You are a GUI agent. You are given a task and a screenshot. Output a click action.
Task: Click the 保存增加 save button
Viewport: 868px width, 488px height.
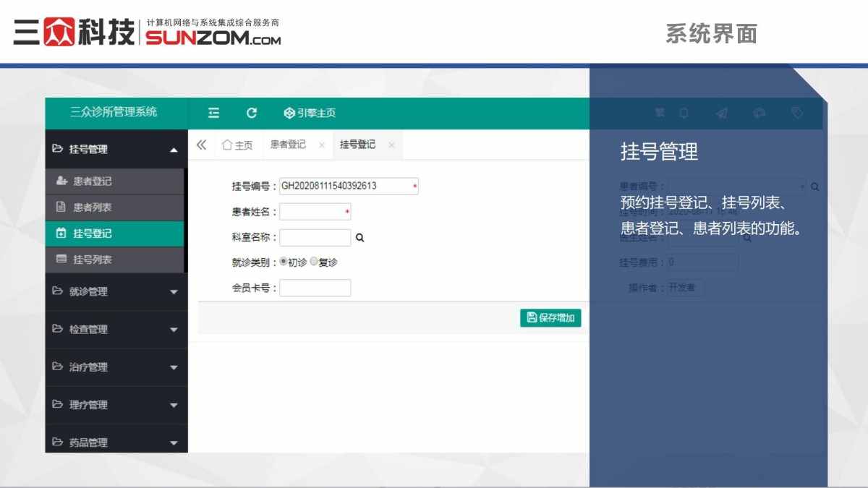point(550,317)
